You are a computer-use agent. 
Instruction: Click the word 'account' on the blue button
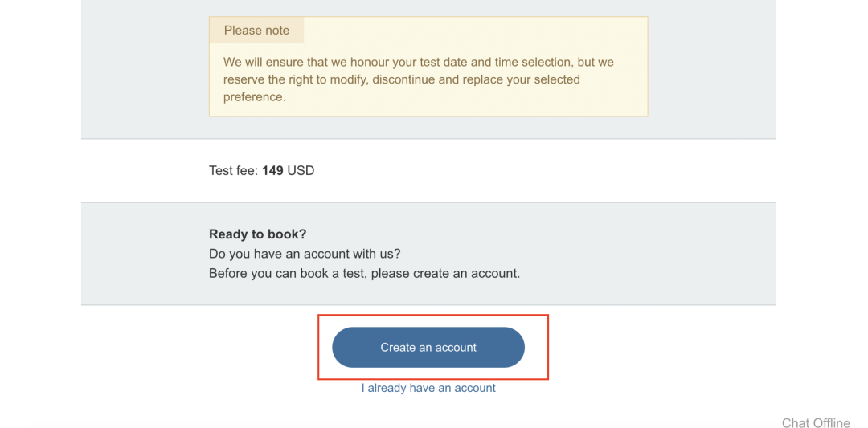coord(457,348)
